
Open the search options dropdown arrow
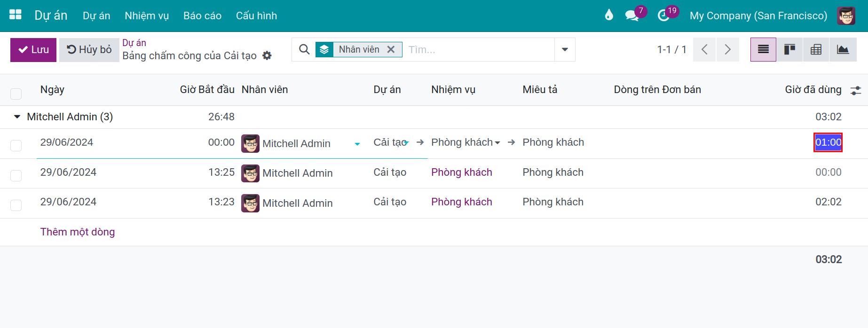[565, 49]
